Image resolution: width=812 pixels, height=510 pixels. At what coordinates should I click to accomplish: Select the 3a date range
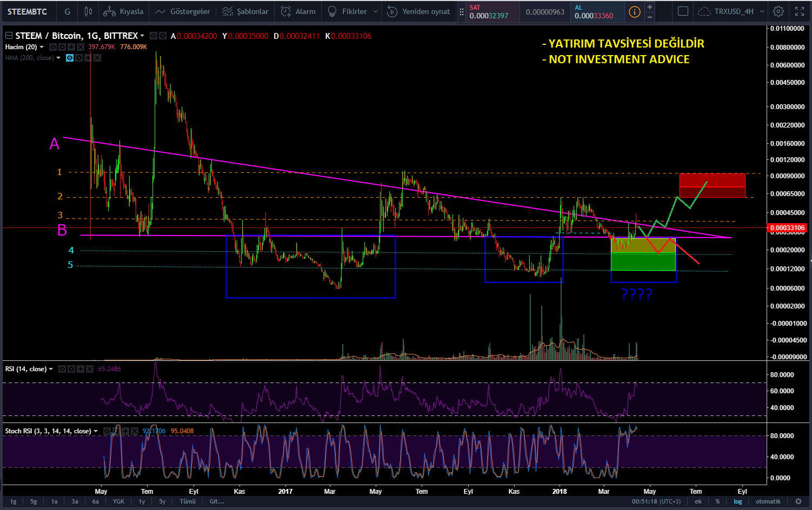coord(75,501)
